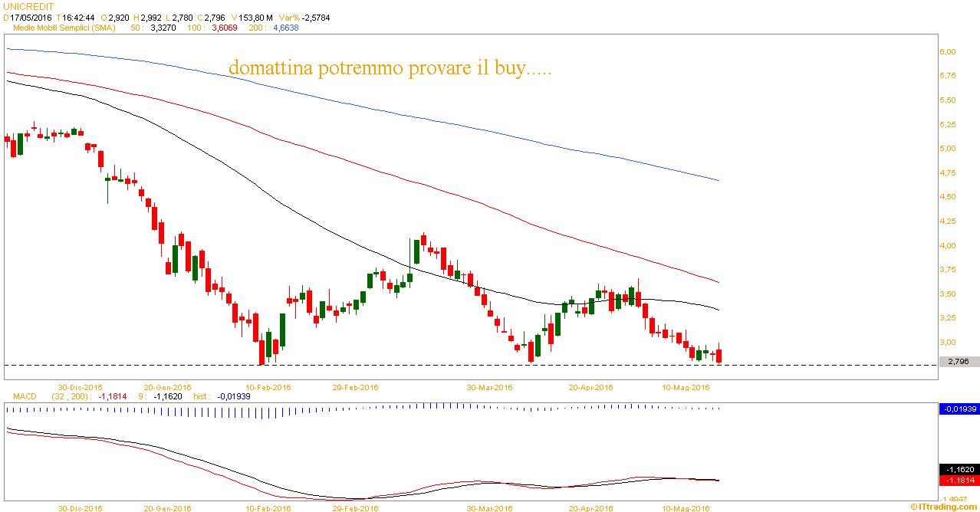Click the blue histogram value tag -0,01939
980x512 pixels.
[959, 409]
